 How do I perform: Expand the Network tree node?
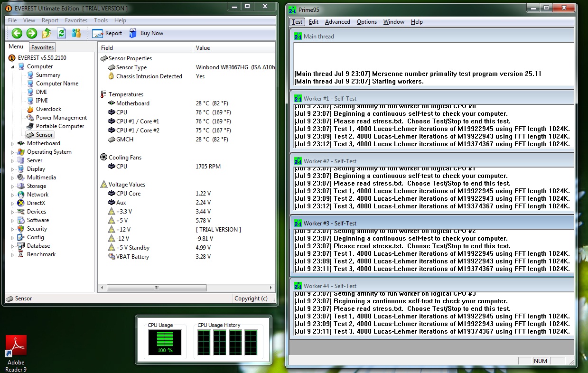(x=13, y=195)
